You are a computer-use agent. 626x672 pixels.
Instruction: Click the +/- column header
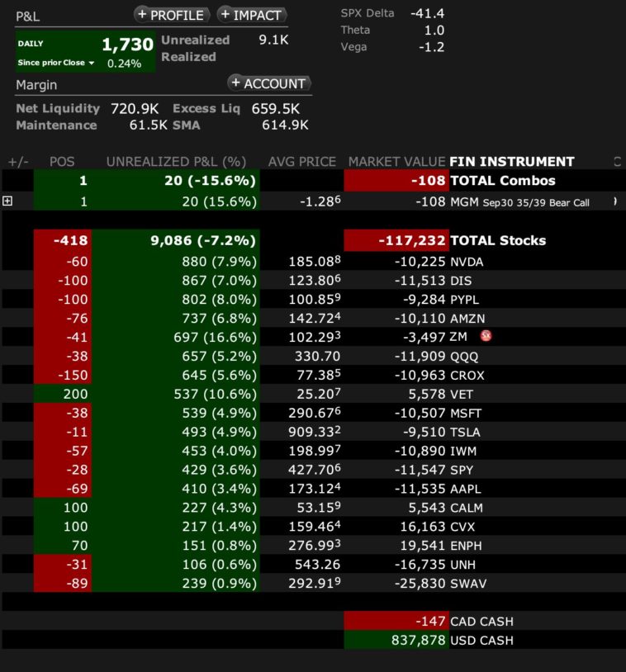click(17, 162)
